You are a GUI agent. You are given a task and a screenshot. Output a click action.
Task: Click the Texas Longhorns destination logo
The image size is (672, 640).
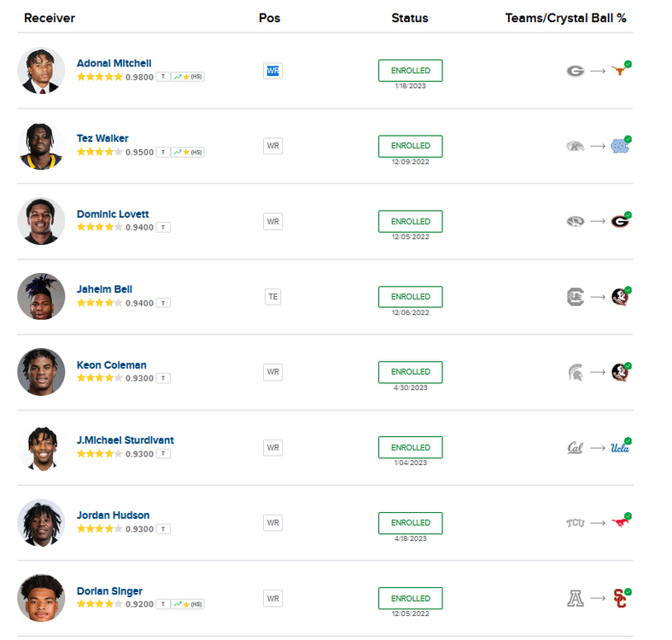click(619, 72)
